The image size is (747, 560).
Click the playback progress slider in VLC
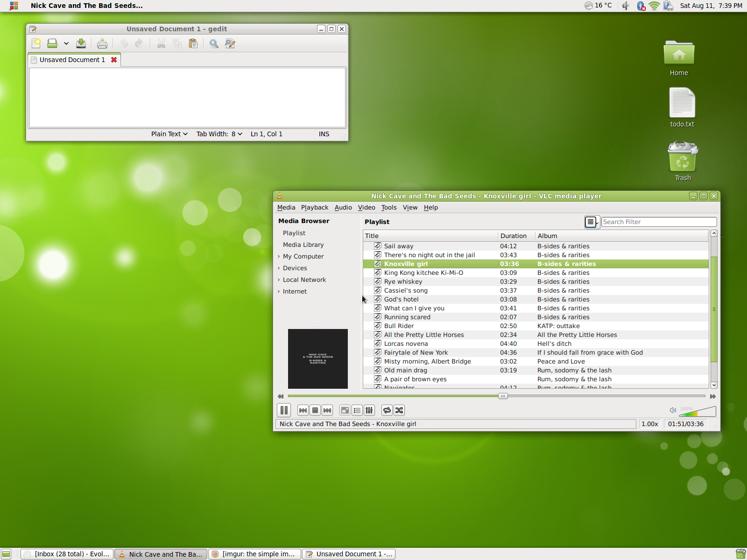click(503, 396)
